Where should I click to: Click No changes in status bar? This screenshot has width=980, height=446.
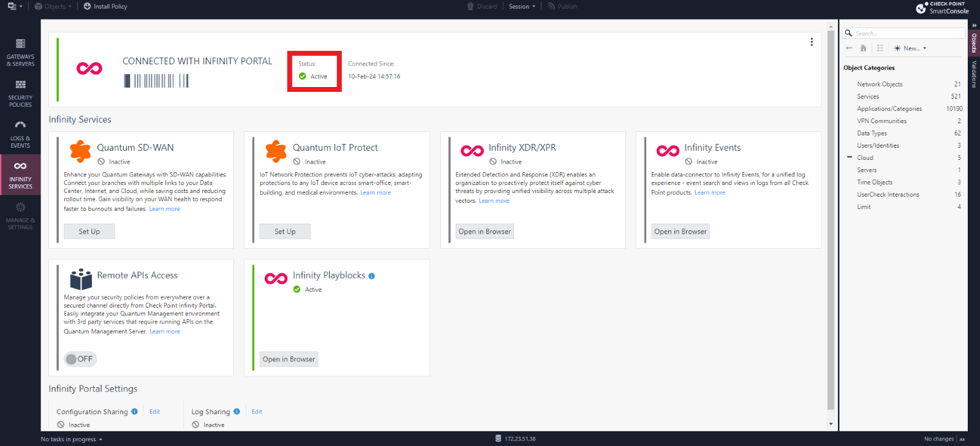coord(938,439)
